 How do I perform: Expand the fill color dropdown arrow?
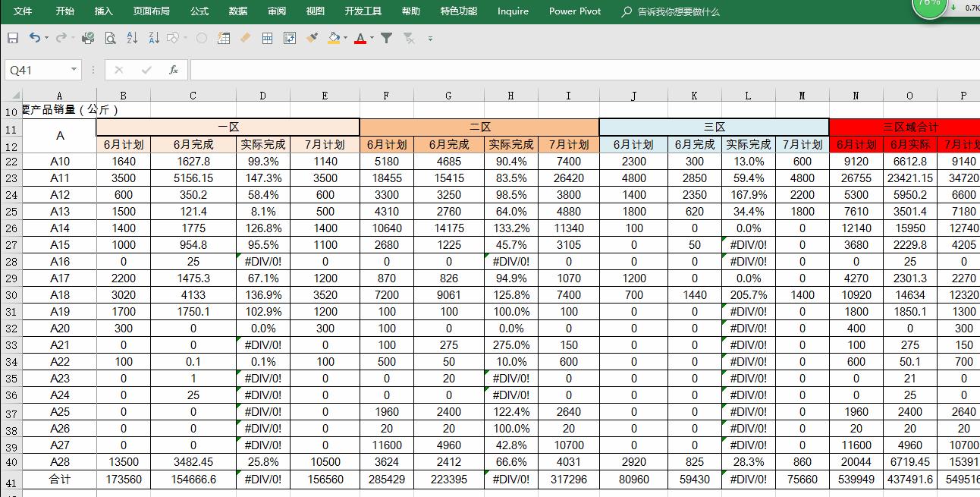tap(346, 38)
